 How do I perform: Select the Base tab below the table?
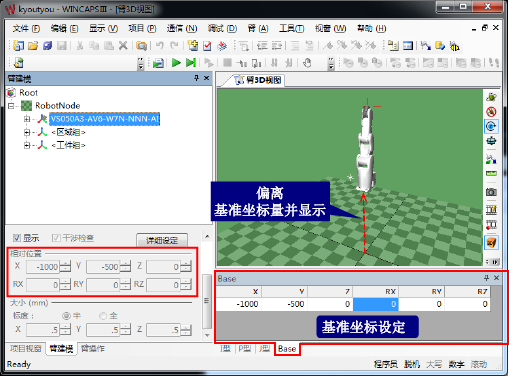(287, 349)
